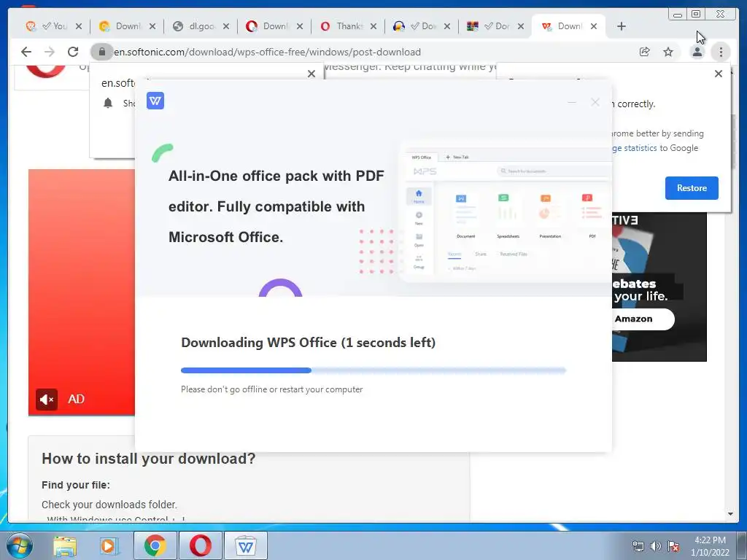The height and width of the screenshot is (560, 747).
Task: Click the network tray icon
Action: click(x=638, y=546)
